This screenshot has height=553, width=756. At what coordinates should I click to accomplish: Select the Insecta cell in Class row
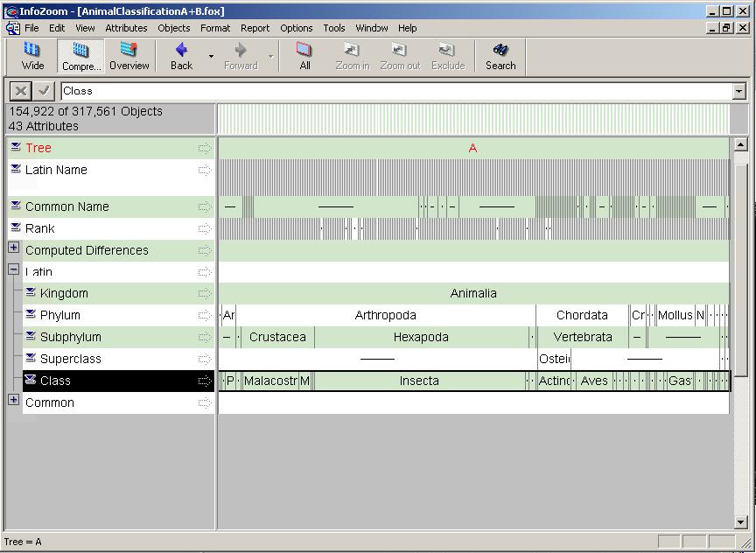click(419, 381)
